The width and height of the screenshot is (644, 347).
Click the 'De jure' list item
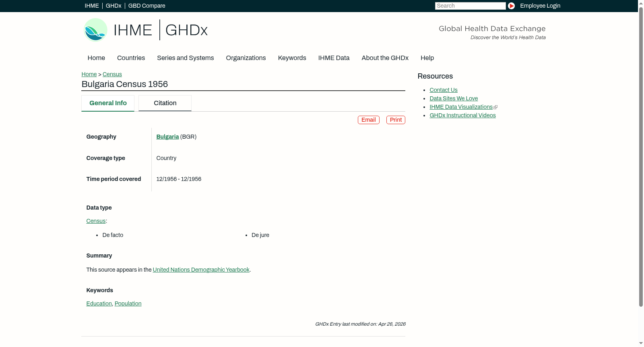point(260,235)
